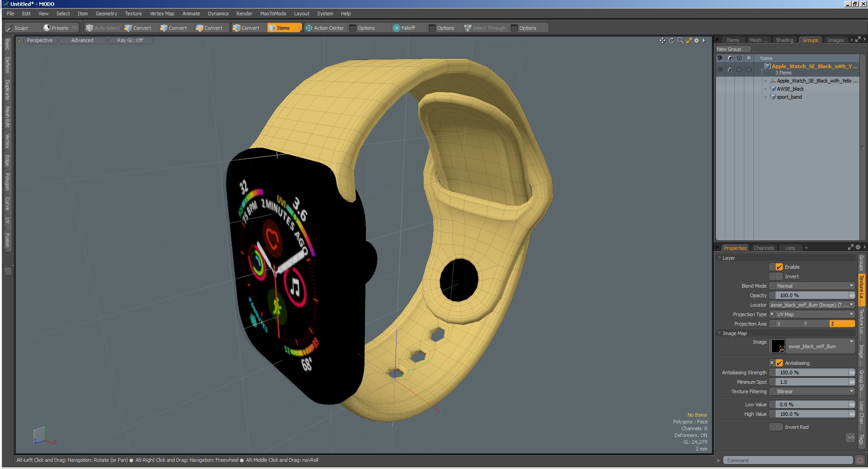Add a new tab beside Lists
The width and height of the screenshot is (868, 469).
(806, 248)
